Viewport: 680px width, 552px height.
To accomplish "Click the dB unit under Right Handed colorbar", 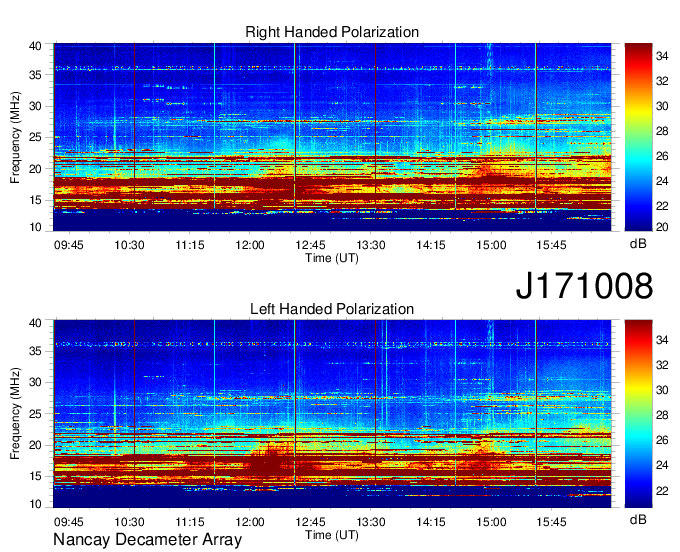I will (638, 244).
